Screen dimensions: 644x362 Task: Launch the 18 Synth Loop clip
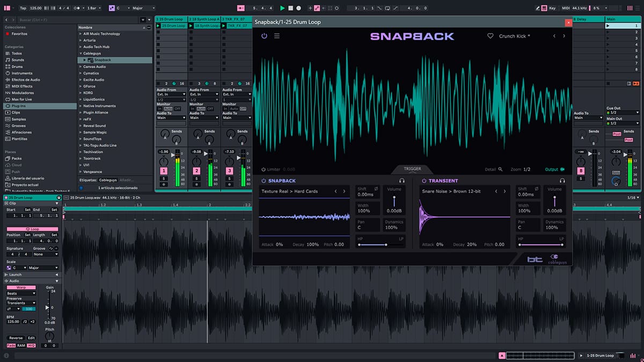pyautogui.click(x=191, y=26)
